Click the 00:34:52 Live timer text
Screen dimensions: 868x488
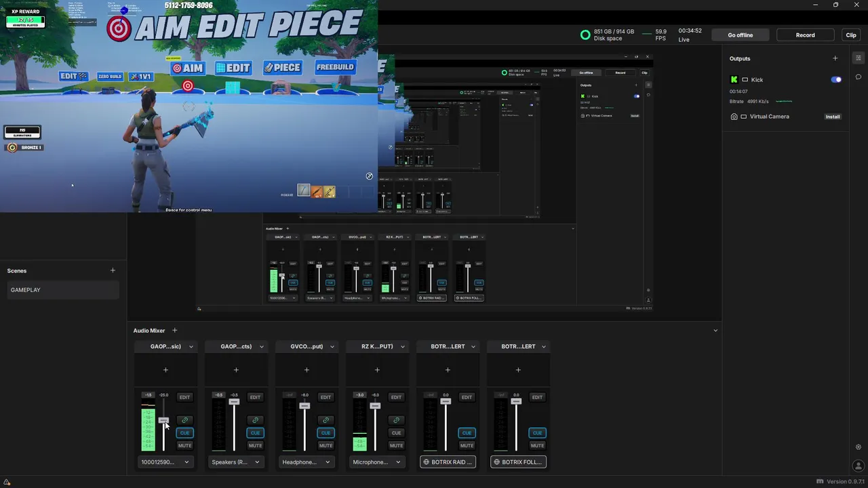(690, 35)
